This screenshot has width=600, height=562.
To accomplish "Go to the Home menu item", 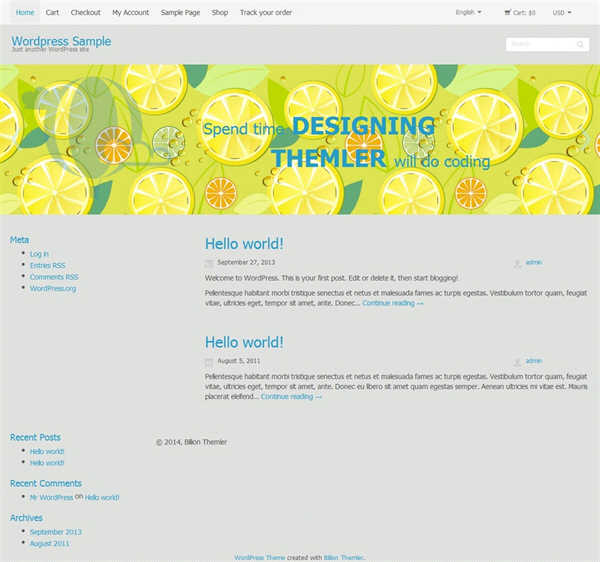I will pyautogui.click(x=25, y=13).
